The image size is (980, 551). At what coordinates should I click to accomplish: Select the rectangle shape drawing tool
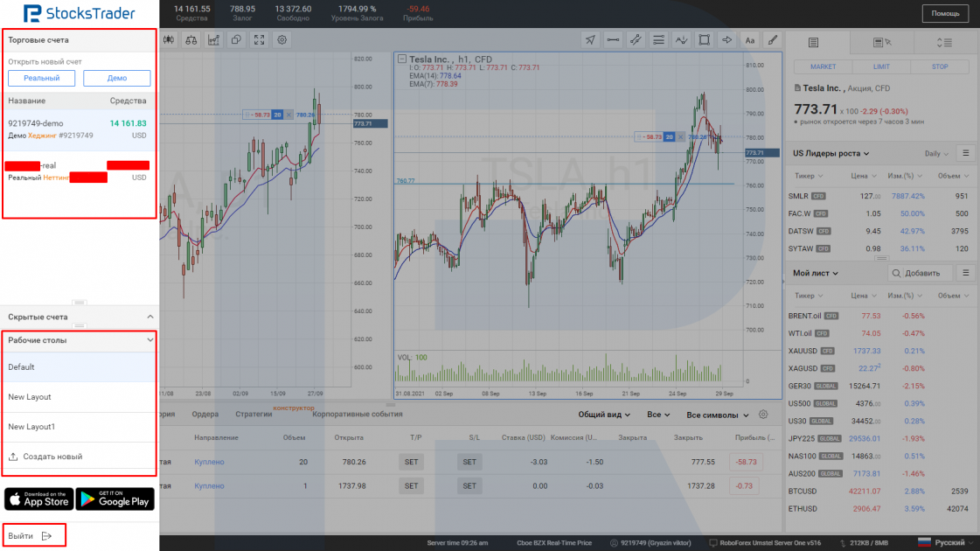(705, 40)
